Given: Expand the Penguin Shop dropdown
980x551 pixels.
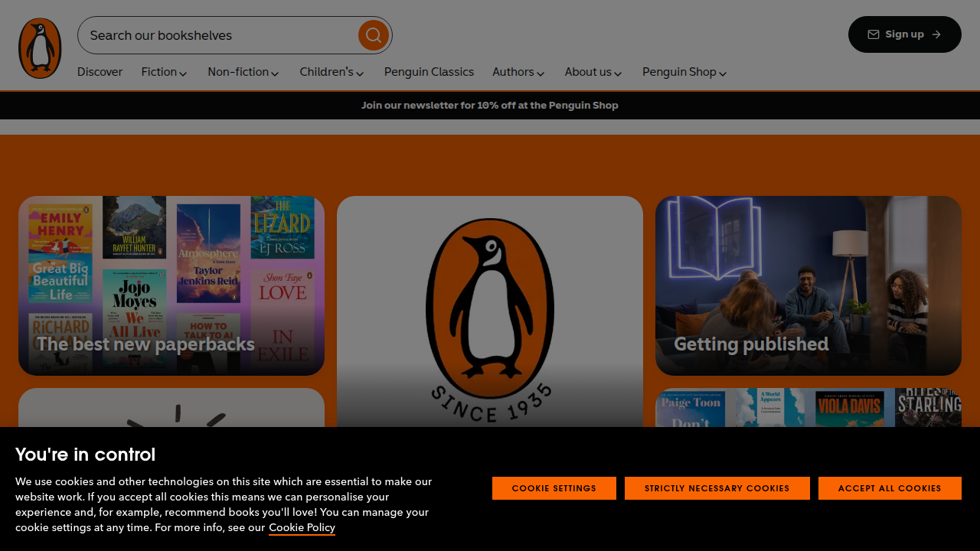Looking at the screenshot, I should click(684, 72).
